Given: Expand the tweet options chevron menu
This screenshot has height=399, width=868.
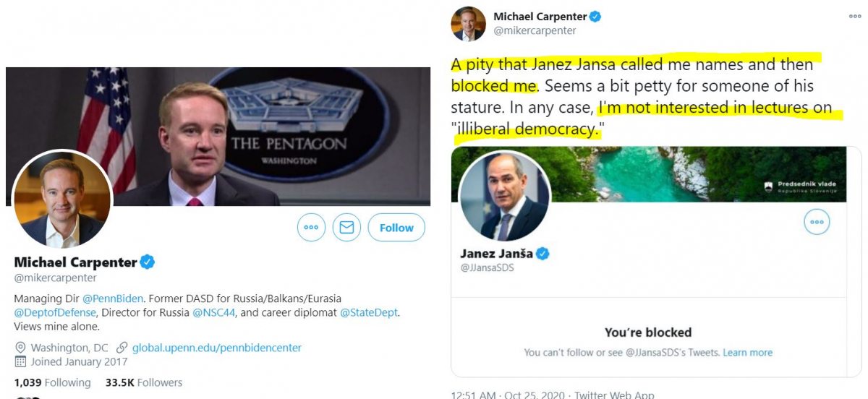Looking at the screenshot, I should coord(856,16).
